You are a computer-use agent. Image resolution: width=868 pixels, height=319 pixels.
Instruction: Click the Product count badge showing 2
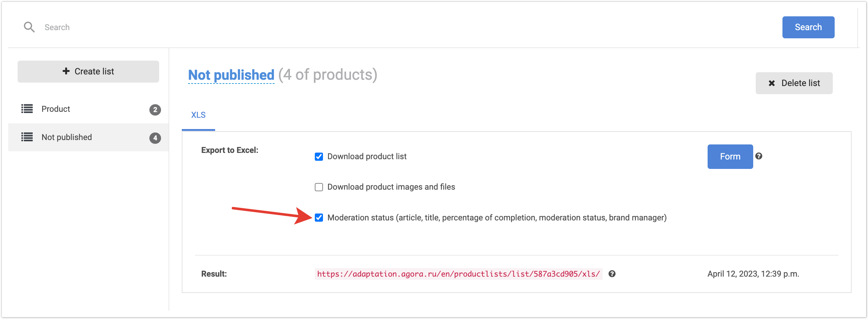155,110
